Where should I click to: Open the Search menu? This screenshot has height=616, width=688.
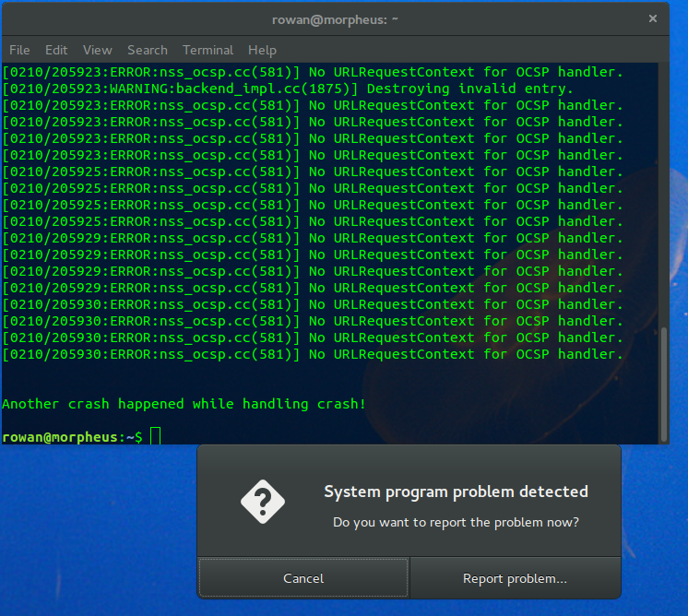148,50
